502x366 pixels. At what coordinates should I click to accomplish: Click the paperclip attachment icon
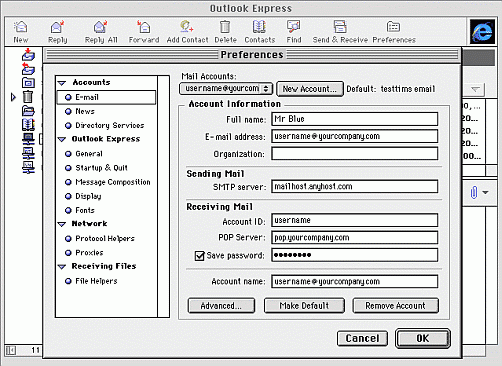[x=474, y=192]
